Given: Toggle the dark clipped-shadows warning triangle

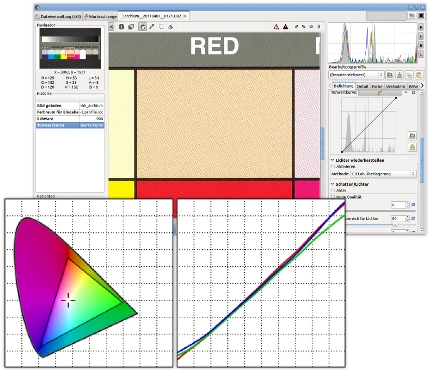Looking at the screenshot, I should coord(286,27).
